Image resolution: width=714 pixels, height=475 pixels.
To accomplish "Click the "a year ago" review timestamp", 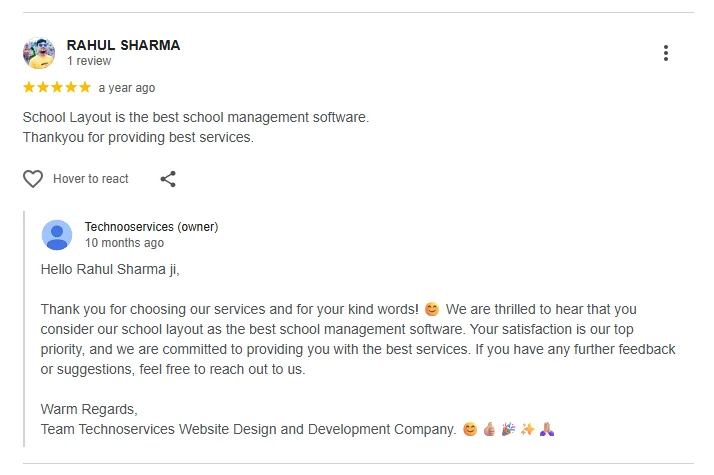I will (127, 88).
